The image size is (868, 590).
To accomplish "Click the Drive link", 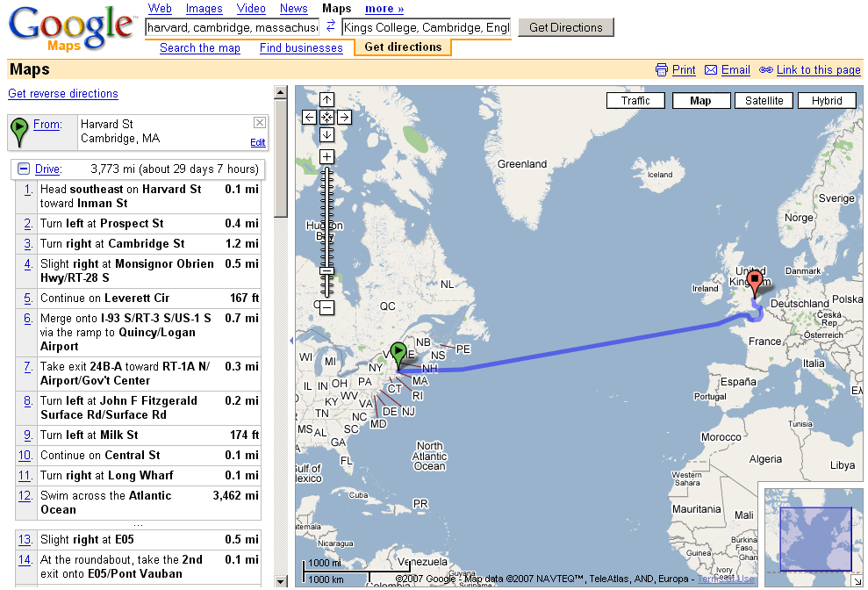I will point(48,169).
